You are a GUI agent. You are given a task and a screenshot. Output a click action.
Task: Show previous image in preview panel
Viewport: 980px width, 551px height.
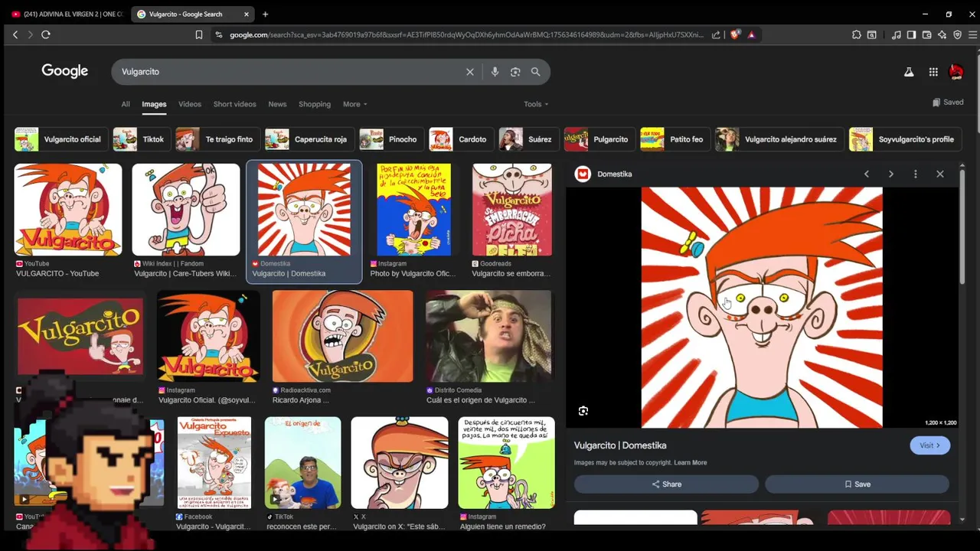[867, 174]
